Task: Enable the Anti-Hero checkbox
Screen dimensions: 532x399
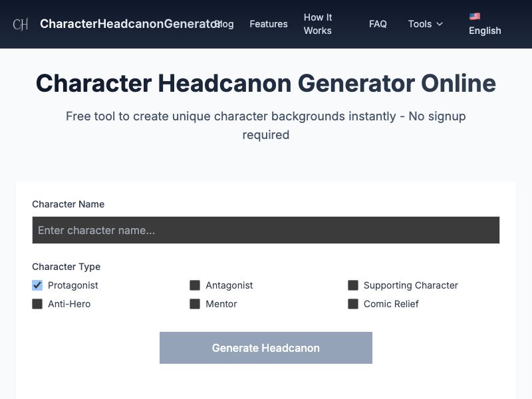Action: (x=37, y=304)
